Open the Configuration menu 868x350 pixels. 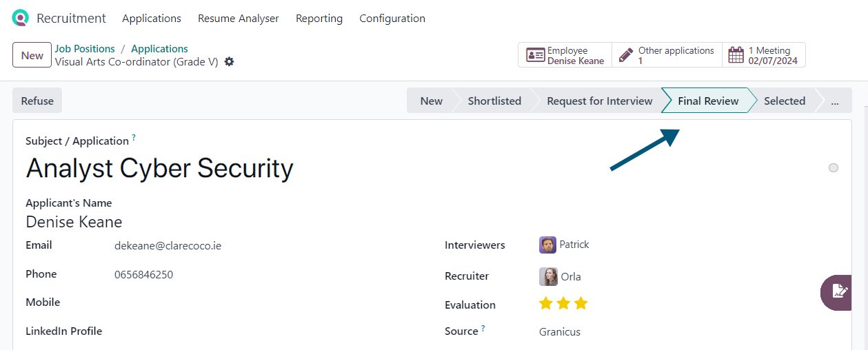point(392,19)
